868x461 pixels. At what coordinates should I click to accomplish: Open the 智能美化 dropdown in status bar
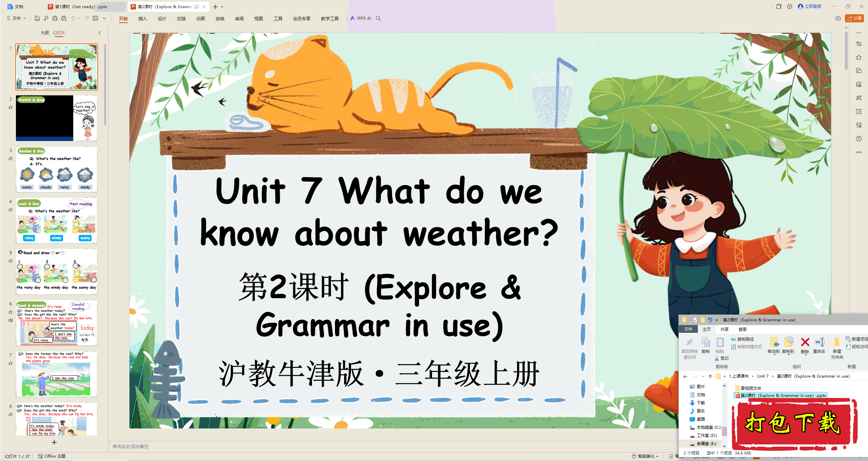pos(645,456)
